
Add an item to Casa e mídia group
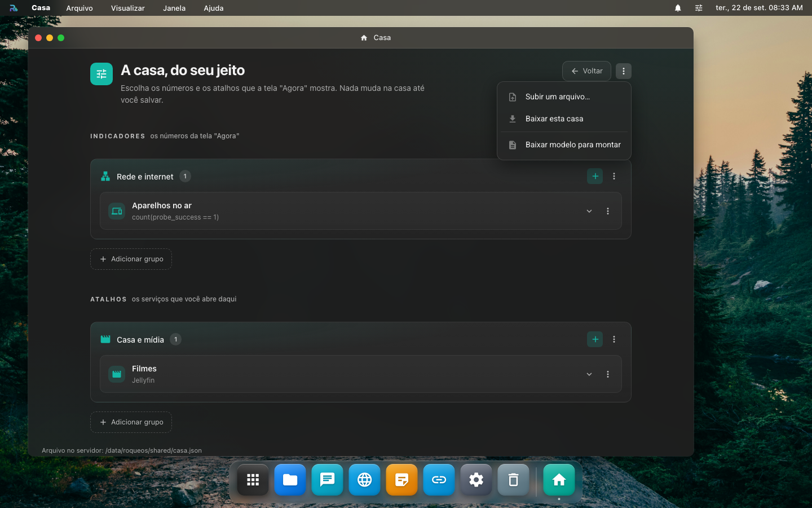(595, 339)
